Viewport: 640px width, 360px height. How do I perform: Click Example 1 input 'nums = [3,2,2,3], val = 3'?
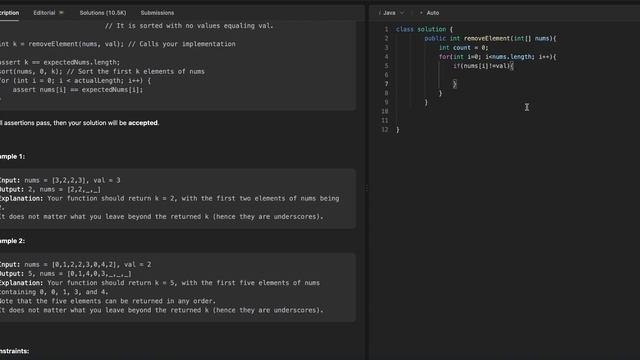click(x=72, y=180)
